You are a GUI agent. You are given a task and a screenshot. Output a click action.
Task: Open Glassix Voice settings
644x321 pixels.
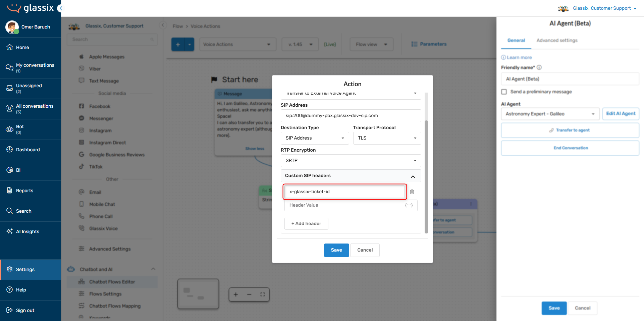tap(103, 229)
